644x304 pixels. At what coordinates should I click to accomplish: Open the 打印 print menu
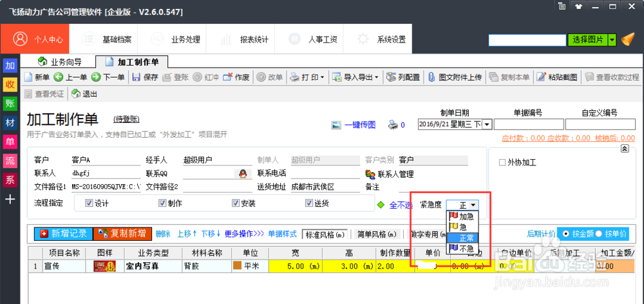coord(307,77)
